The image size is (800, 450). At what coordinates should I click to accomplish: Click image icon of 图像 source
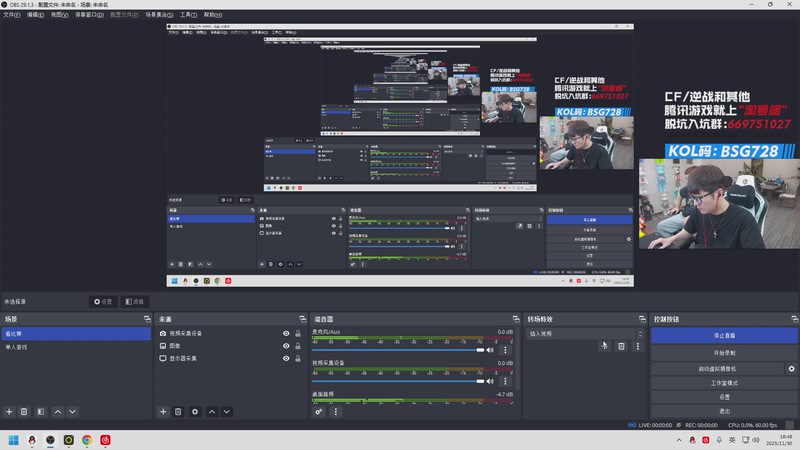(x=163, y=346)
